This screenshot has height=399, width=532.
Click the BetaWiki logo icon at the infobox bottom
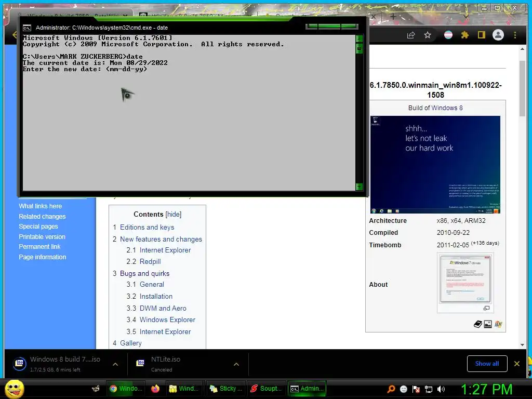coord(498,324)
